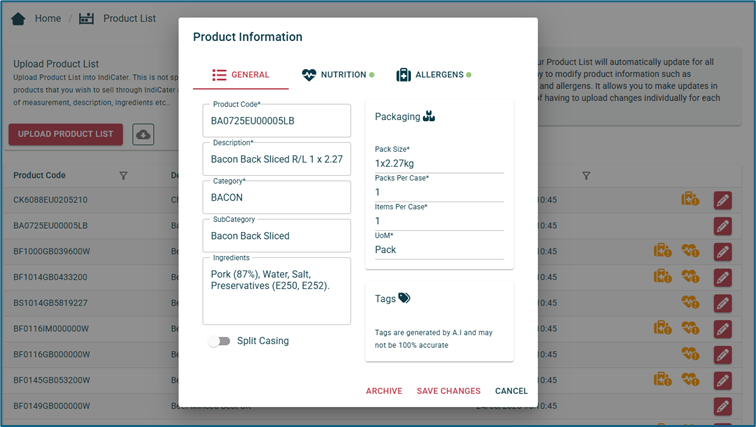Edit the Ingredients text area
756x427 pixels.
point(277,291)
